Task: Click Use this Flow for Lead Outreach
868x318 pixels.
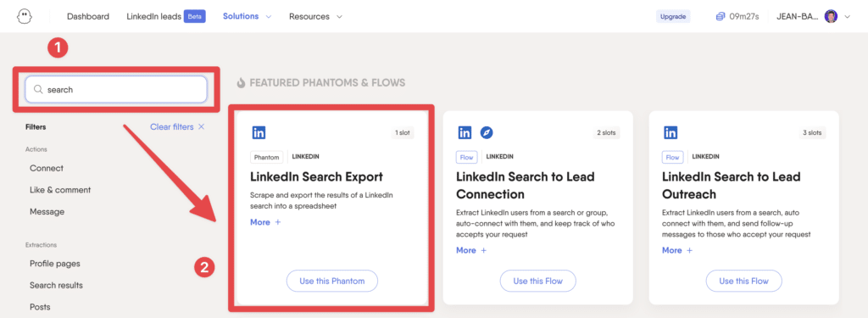Action: [744, 281]
